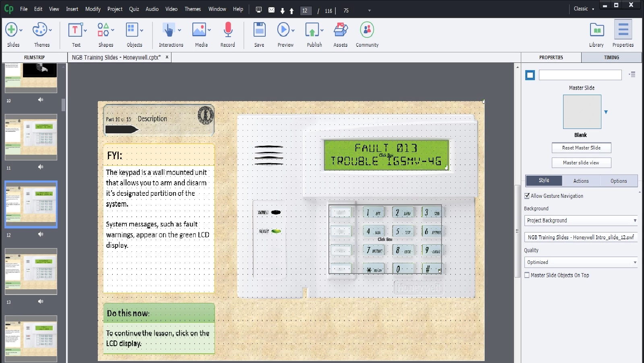The image size is (644, 363).
Task: Click the Text tool icon
Action: [x=75, y=30]
